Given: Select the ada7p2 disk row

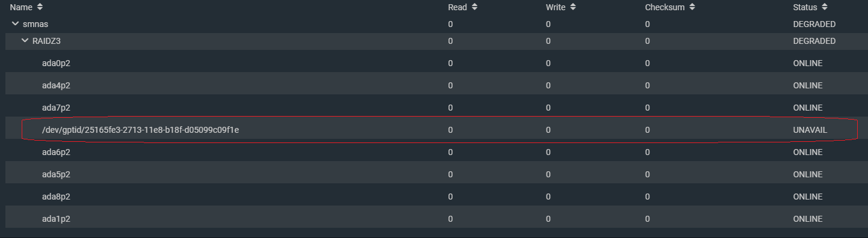Looking at the screenshot, I should pyautogui.click(x=434, y=108).
